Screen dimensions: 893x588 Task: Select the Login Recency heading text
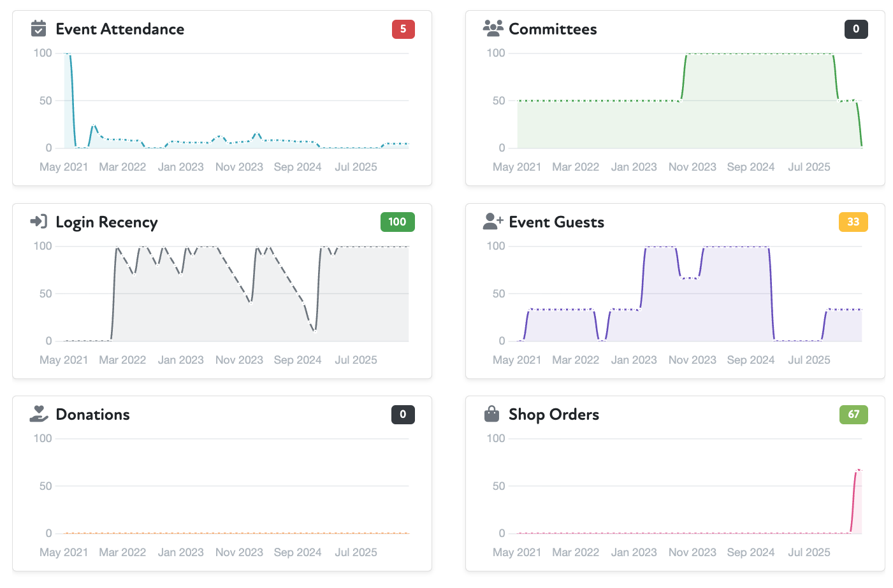pyautogui.click(x=106, y=222)
